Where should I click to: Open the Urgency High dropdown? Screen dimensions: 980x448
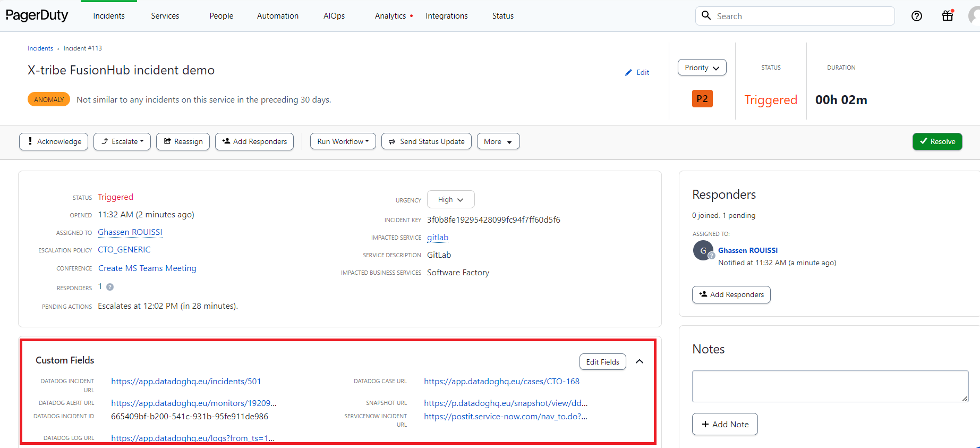[x=450, y=200]
